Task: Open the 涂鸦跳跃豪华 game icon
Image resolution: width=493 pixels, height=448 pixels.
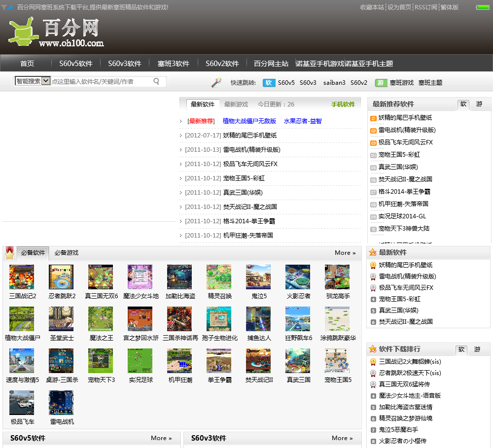Action: click(337, 319)
